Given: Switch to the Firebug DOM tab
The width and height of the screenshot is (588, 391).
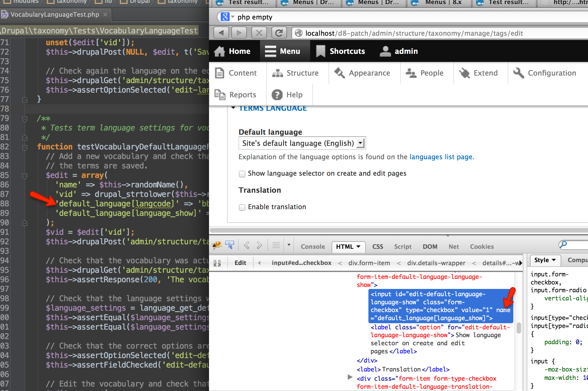Looking at the screenshot, I should pos(430,247).
